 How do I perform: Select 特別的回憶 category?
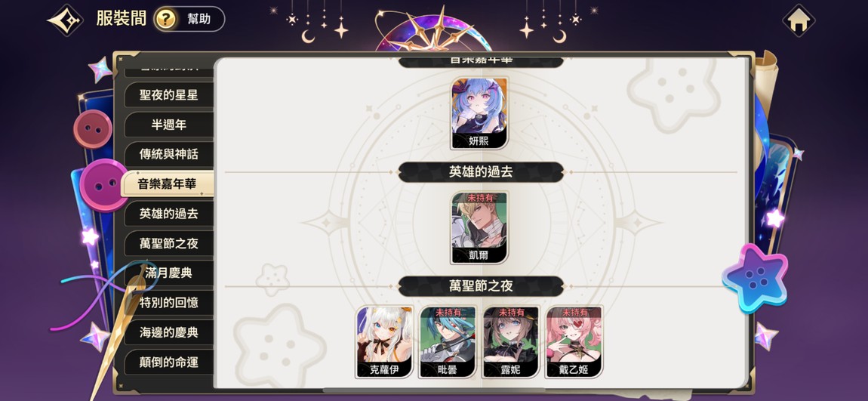point(169,303)
